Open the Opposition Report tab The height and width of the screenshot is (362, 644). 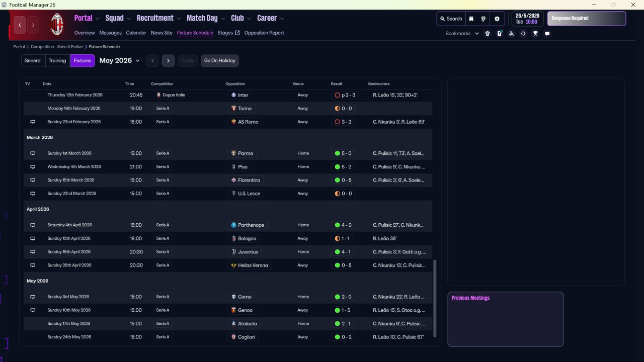coord(264,33)
